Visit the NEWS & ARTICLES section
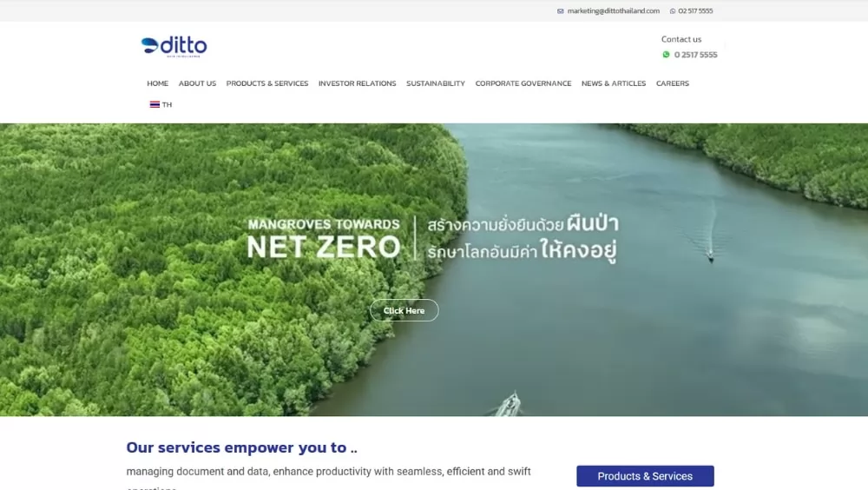 click(x=614, y=83)
